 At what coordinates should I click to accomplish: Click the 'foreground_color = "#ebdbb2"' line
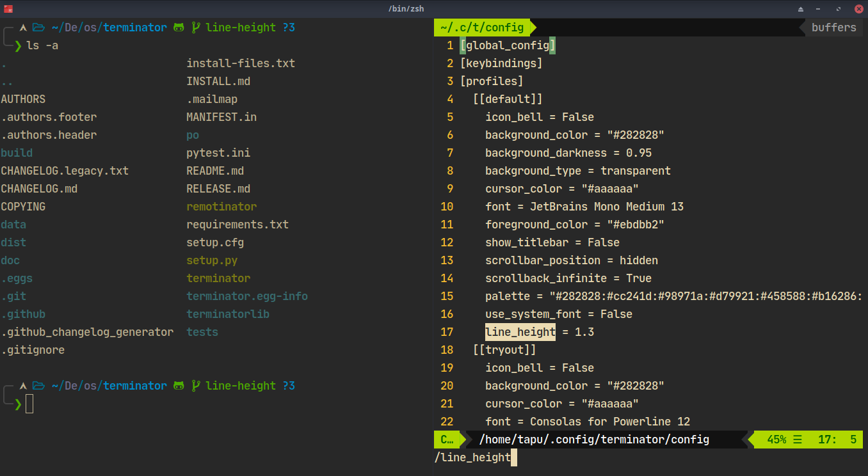(575, 225)
